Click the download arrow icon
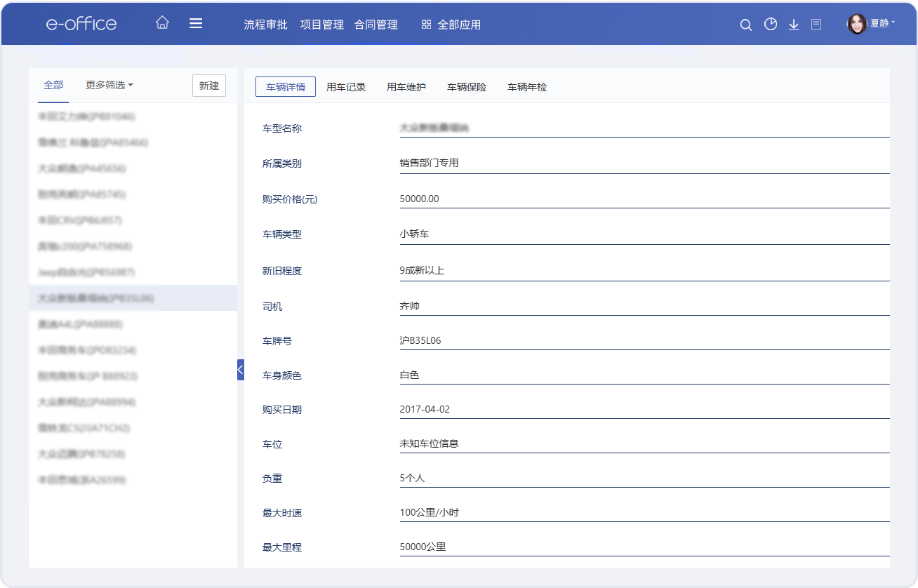Image resolution: width=918 pixels, height=588 pixels. coord(794,25)
